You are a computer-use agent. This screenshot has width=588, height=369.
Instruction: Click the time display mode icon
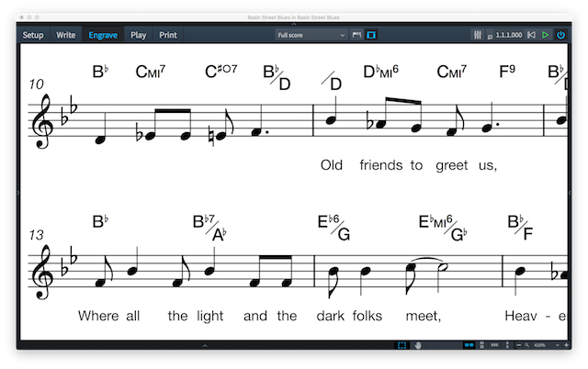click(490, 37)
